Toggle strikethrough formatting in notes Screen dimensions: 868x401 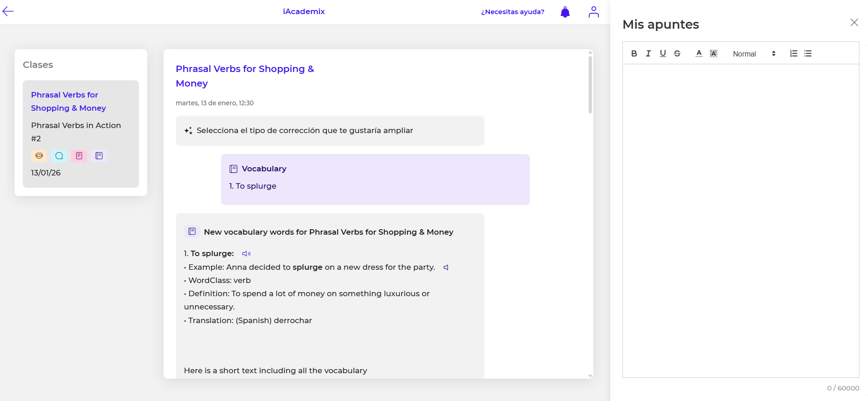[x=677, y=54]
